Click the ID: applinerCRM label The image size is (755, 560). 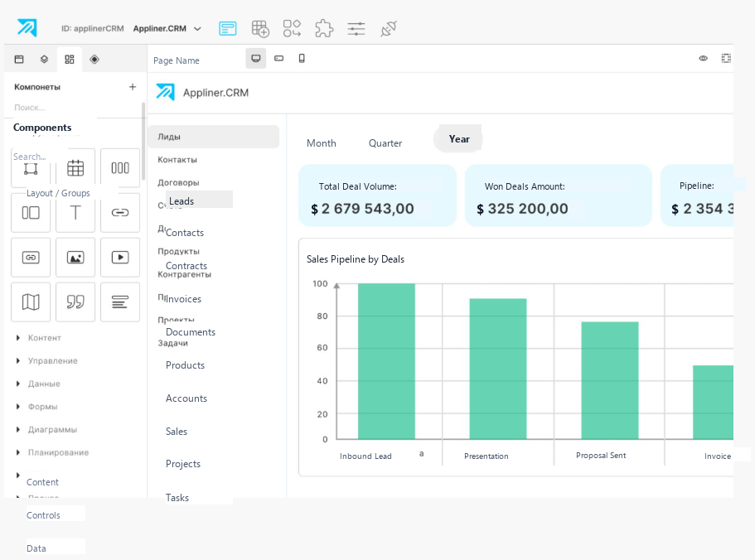[93, 29]
